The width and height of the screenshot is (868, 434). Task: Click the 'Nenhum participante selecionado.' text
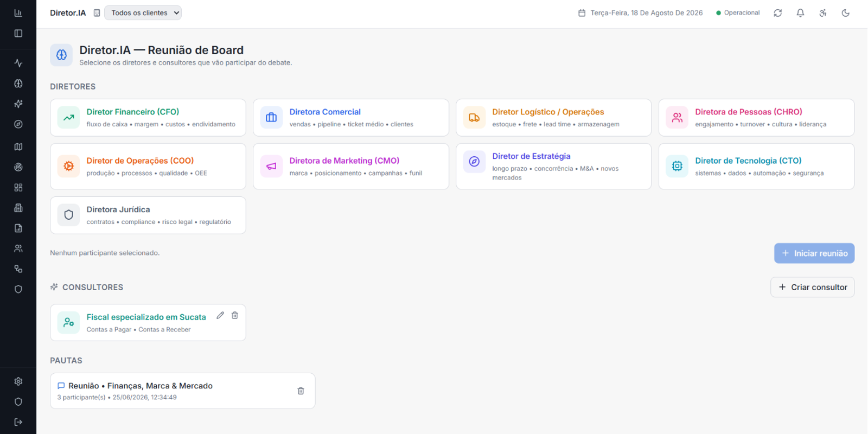tap(105, 253)
